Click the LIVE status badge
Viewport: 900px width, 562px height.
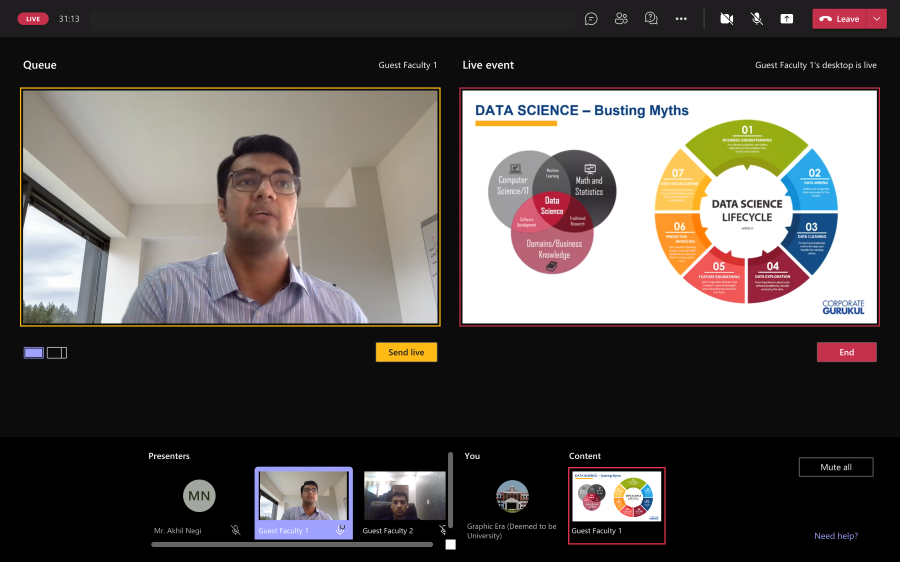[x=33, y=19]
